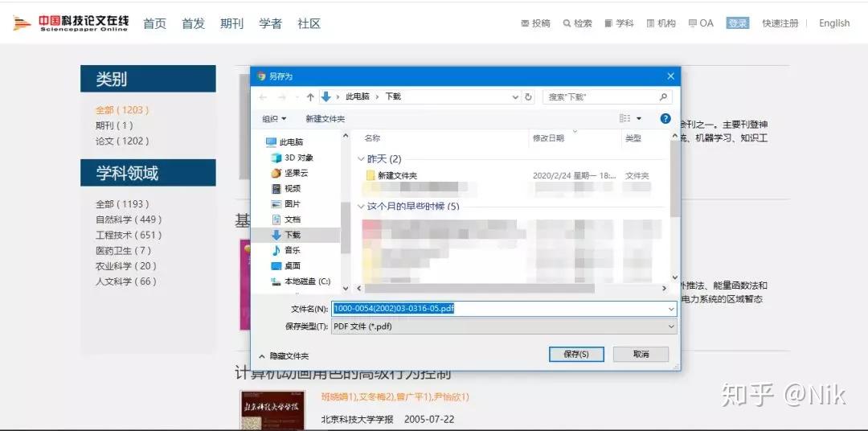The height and width of the screenshot is (431, 868).
Task: Click the file list vertical scrollbar down arrow
Action: (x=675, y=277)
